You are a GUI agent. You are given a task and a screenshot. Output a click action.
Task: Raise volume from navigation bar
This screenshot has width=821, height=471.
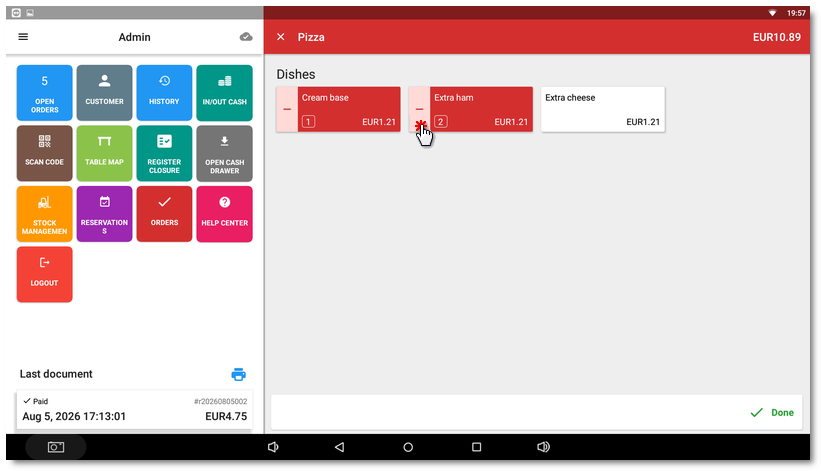click(543, 447)
